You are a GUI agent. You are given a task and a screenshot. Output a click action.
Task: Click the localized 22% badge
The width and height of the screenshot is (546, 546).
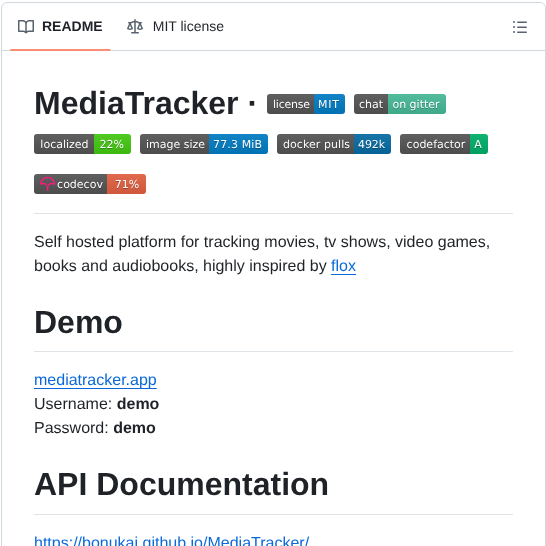click(83, 144)
